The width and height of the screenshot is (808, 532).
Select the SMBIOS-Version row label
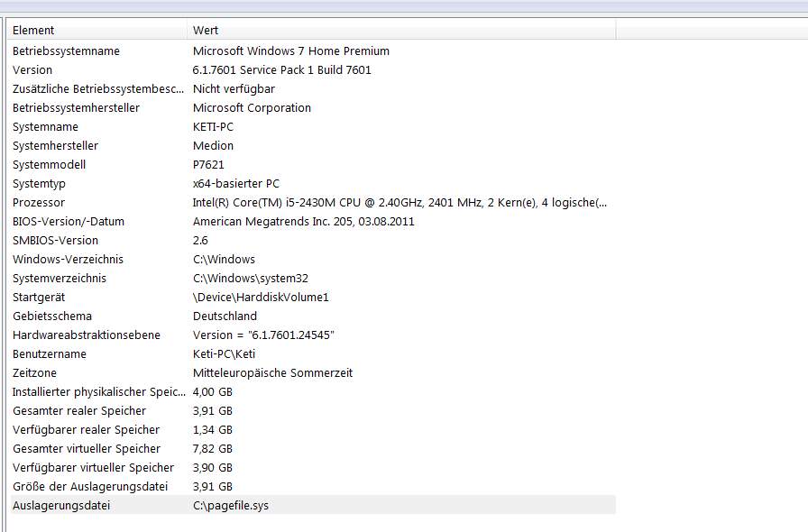[55, 241]
